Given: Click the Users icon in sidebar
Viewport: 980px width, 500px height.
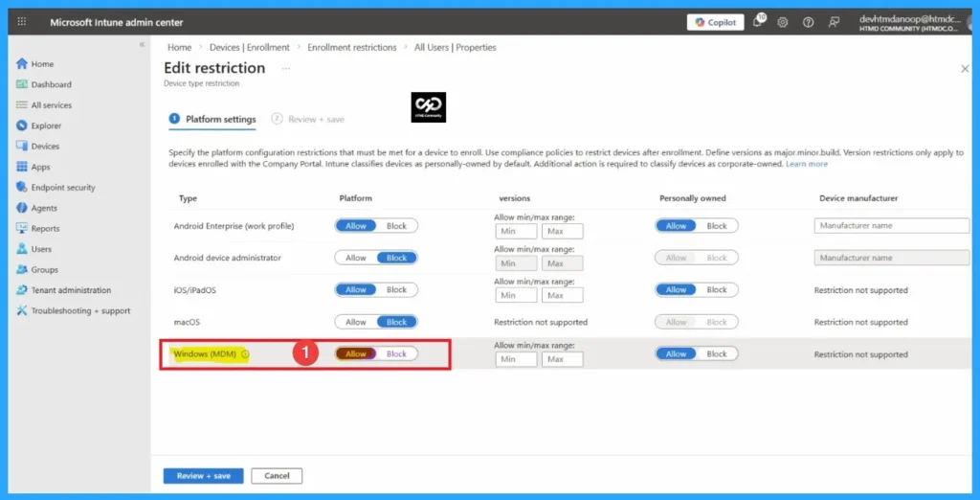Looking at the screenshot, I should (22, 249).
